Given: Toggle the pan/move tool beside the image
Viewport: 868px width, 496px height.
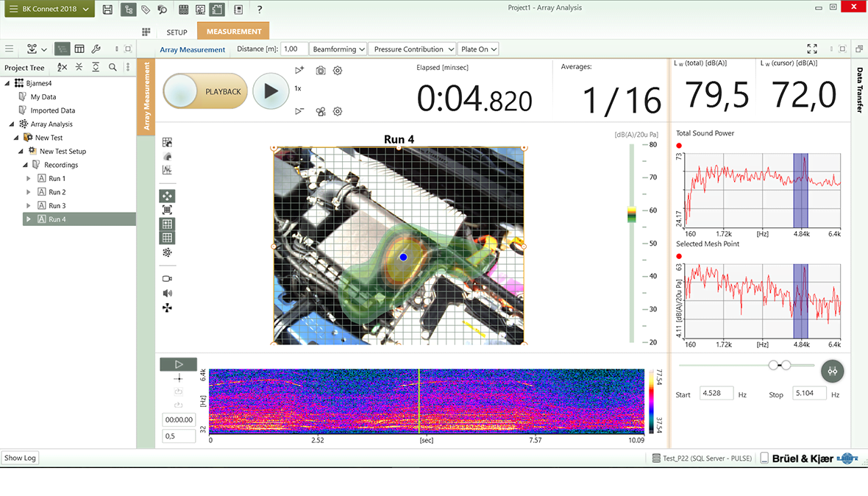Looking at the screenshot, I should coord(167,196).
